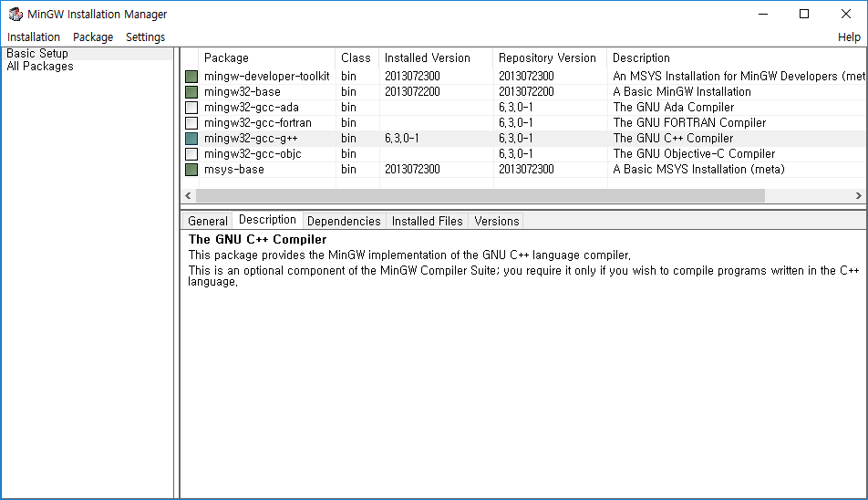Click 'The GNU Objective-C Compiler' description cell

point(694,154)
